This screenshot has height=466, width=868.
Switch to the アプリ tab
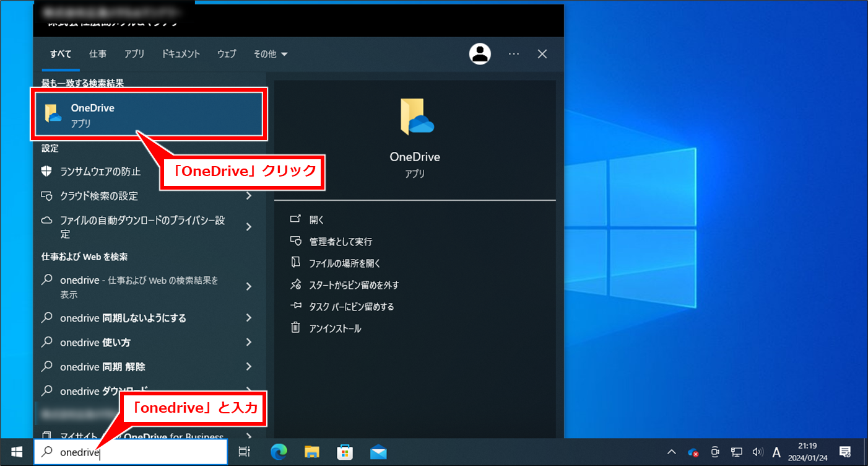point(134,54)
